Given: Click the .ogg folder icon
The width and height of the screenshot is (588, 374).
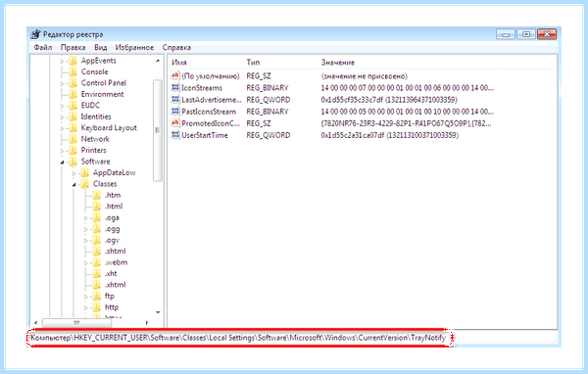Looking at the screenshot, I should point(97,229).
